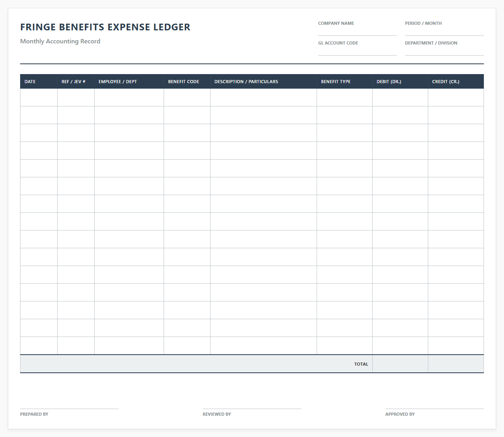Click the TOTAL label in footer row
504x437 pixels.
[x=361, y=364]
